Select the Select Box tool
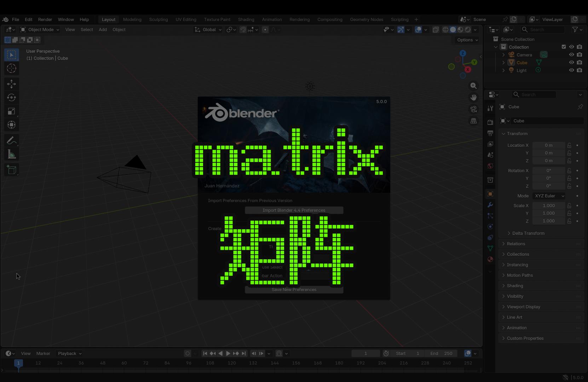588x382 pixels. point(11,54)
